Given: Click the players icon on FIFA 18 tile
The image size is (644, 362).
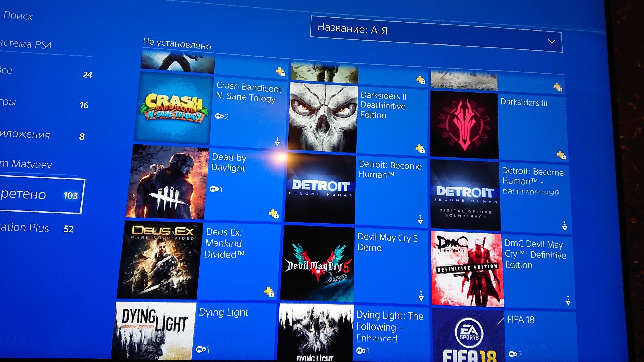Looking at the screenshot, I should coord(513,354).
